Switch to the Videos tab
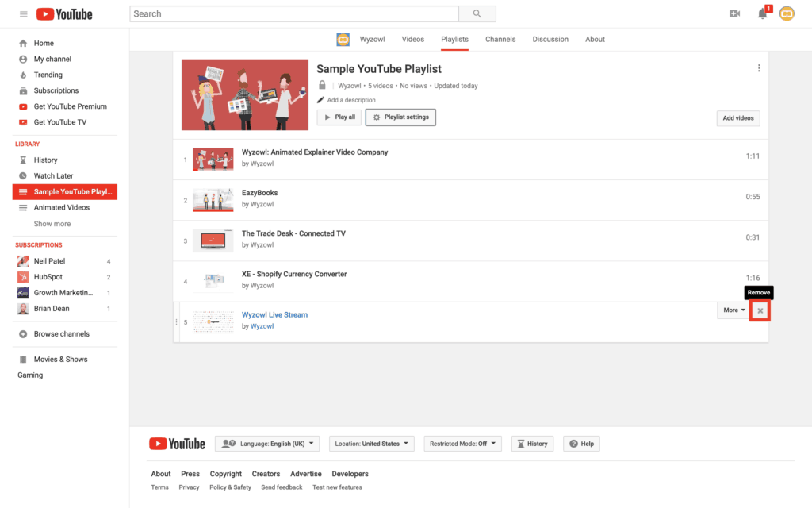Image resolution: width=812 pixels, height=508 pixels. (412, 40)
